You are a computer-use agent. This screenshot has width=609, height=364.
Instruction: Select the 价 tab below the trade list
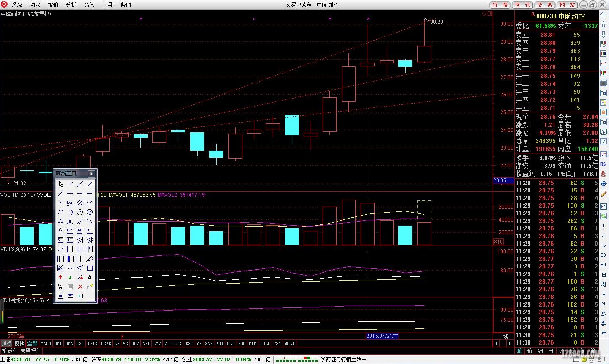click(530, 351)
